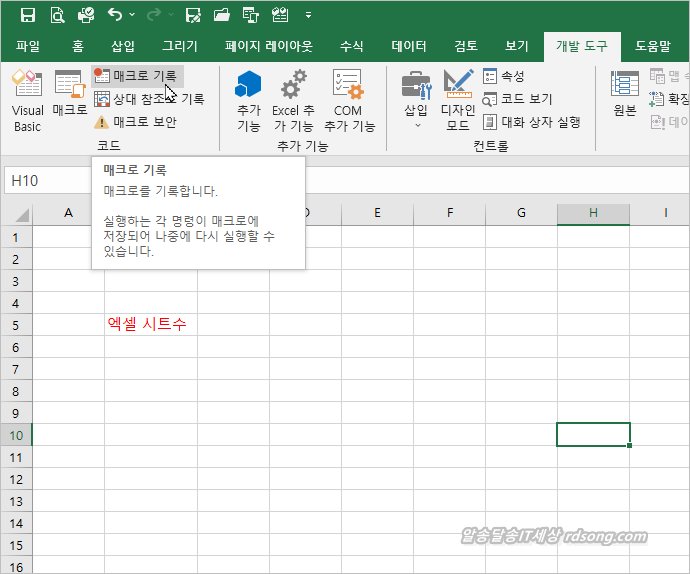Expand quick access toolbar customize arrow
Viewport: 690px width, 574px height.
coord(308,16)
